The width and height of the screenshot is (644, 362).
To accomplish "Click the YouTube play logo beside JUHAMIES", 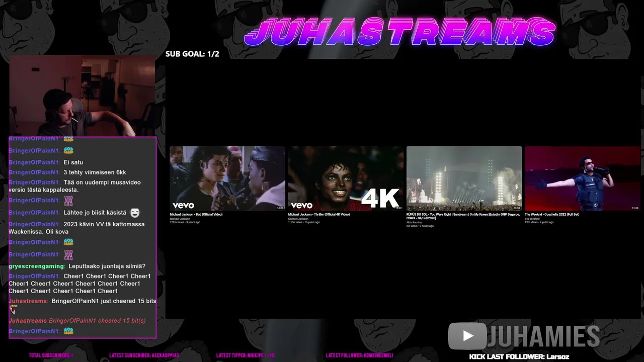I will 467,336.
